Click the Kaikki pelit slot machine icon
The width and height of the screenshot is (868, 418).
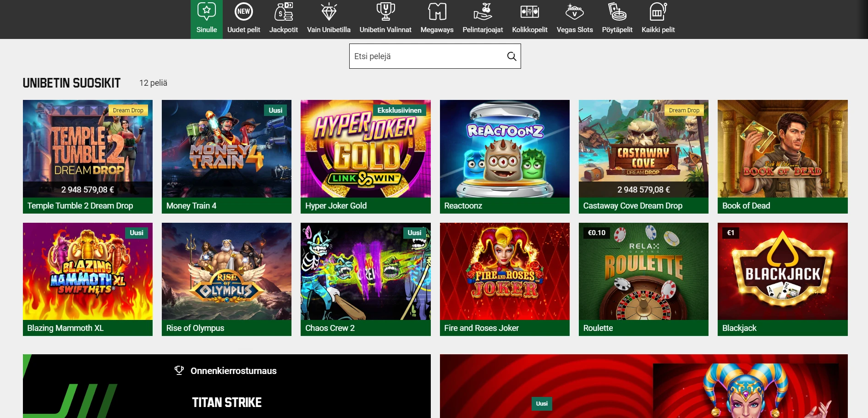pos(658,11)
